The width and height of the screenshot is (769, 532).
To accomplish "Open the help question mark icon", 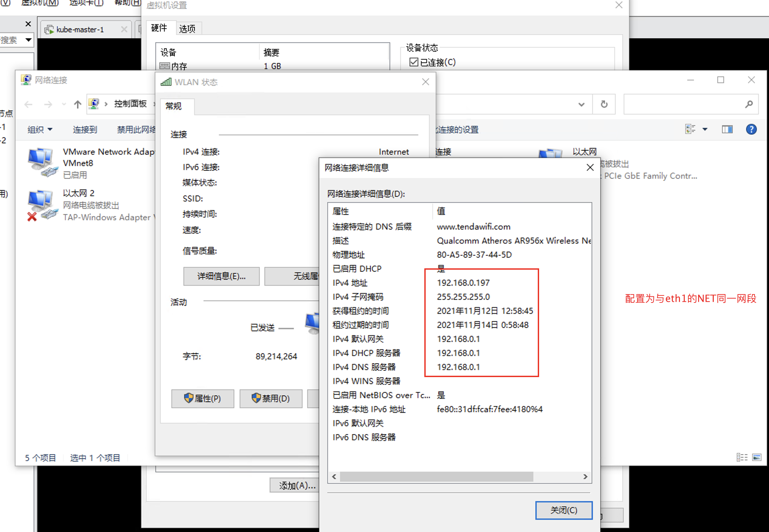I will pyautogui.click(x=751, y=129).
